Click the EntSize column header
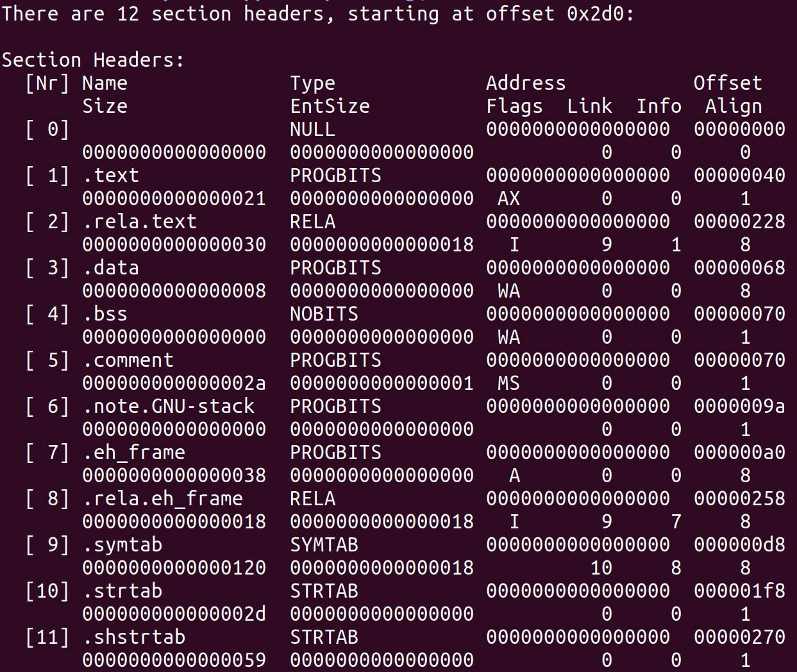Screen dimensions: 797x672 330,106
